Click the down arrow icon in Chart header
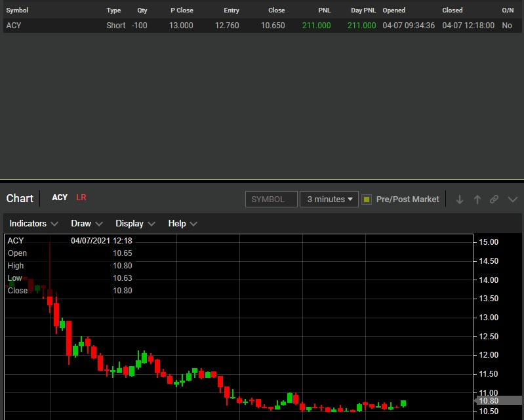This screenshot has width=524, height=420. tap(460, 199)
